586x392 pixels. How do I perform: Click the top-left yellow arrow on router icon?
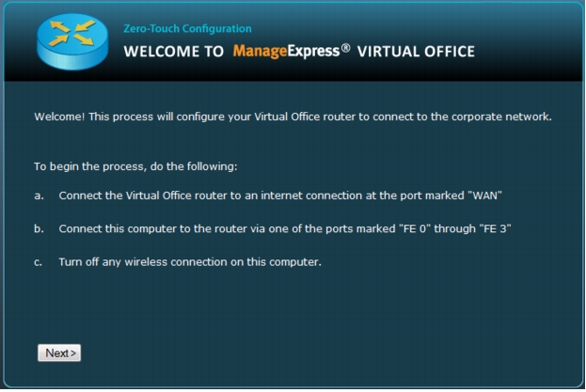59,26
